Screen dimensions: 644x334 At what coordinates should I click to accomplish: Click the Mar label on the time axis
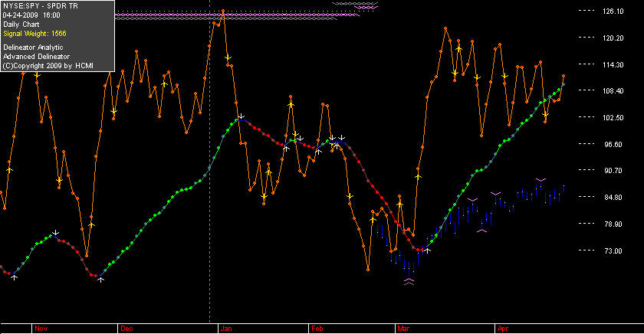pos(403,329)
